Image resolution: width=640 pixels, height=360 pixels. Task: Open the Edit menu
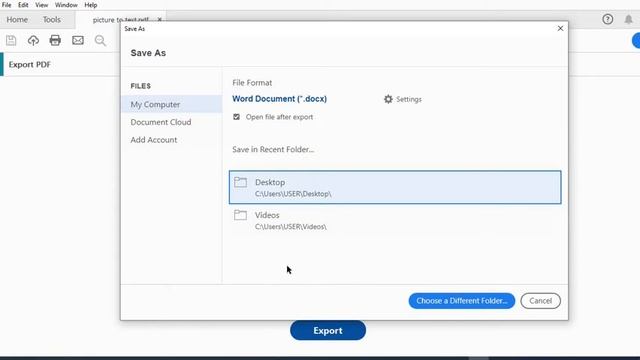23,5
